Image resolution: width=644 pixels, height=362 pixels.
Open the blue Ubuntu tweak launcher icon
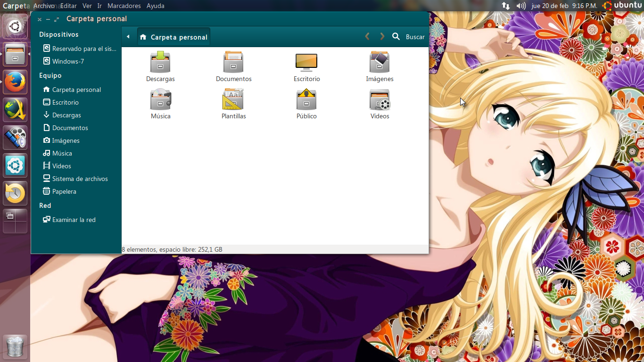[x=15, y=165]
